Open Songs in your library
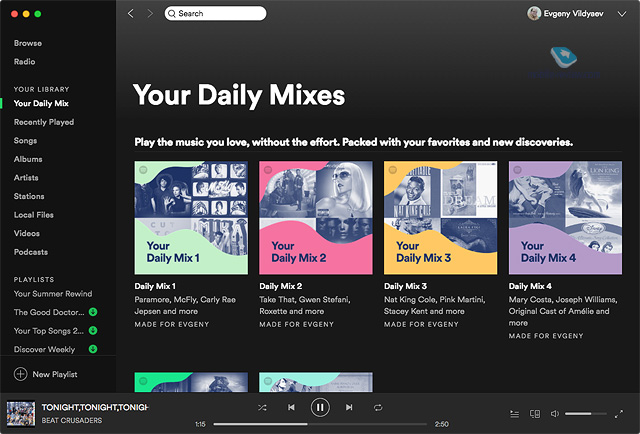The height and width of the screenshot is (434, 640). click(25, 140)
